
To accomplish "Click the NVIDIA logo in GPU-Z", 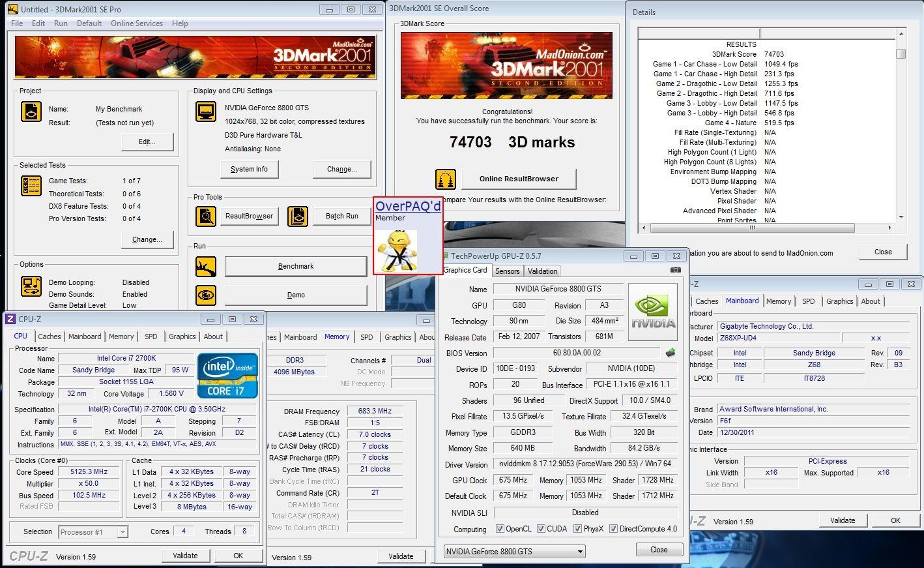I will (x=653, y=312).
